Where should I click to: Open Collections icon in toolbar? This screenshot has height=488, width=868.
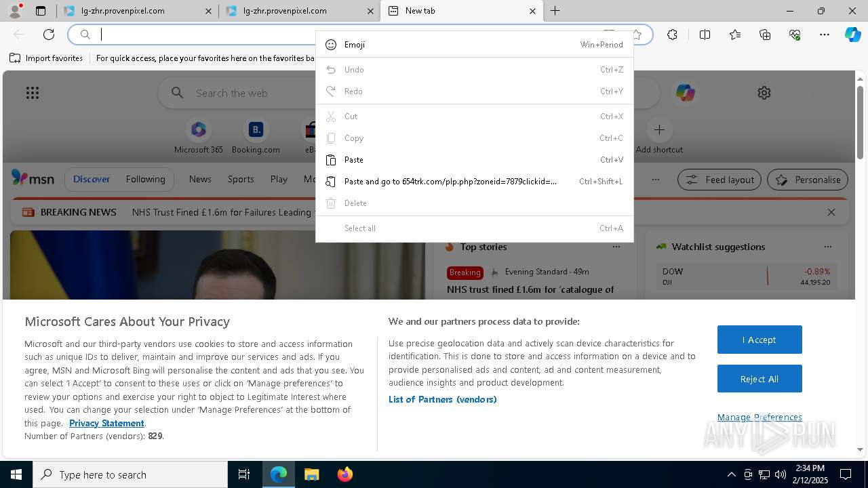click(765, 35)
